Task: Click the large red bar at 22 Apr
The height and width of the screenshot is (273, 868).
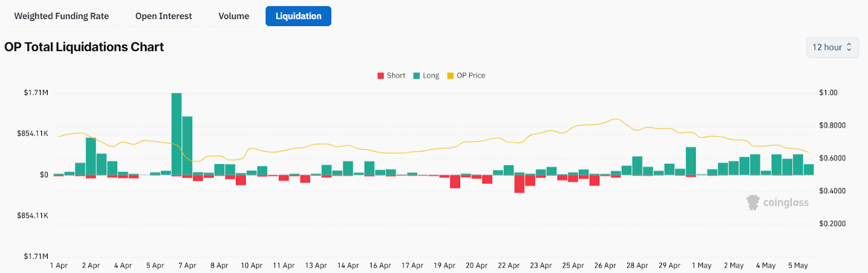Action: (x=519, y=184)
